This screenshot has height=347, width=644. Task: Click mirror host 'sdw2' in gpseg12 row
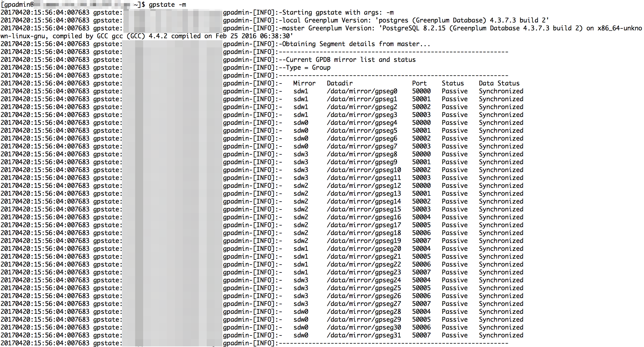pos(301,186)
